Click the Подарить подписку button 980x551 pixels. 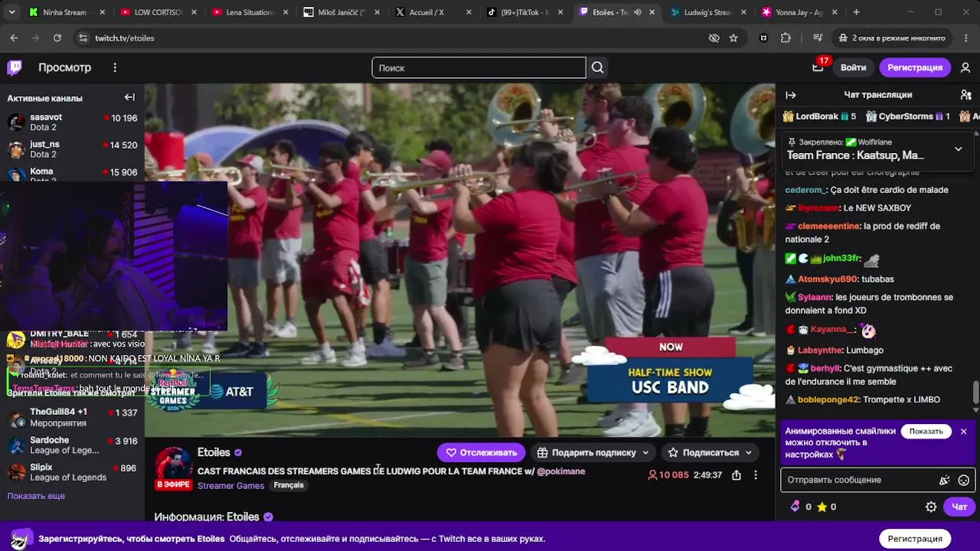coord(586,453)
